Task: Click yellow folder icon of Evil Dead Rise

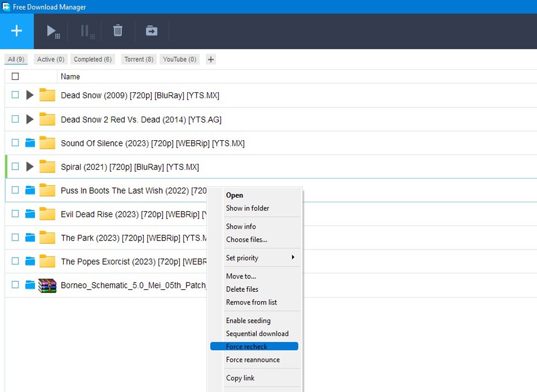Action: pyautogui.click(x=47, y=214)
